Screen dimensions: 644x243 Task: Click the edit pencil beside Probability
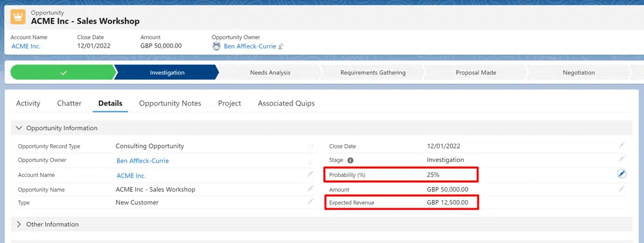tap(621, 174)
